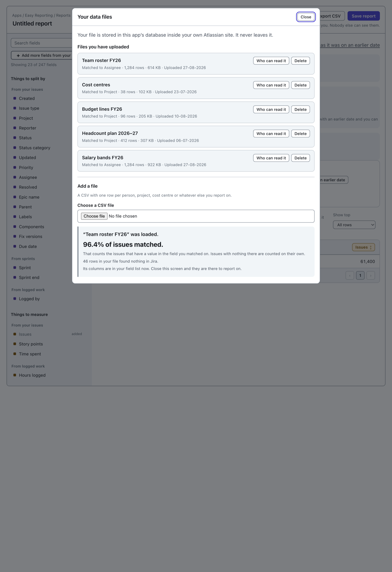Click the Search fields input
The image size is (392, 572).
42,43
